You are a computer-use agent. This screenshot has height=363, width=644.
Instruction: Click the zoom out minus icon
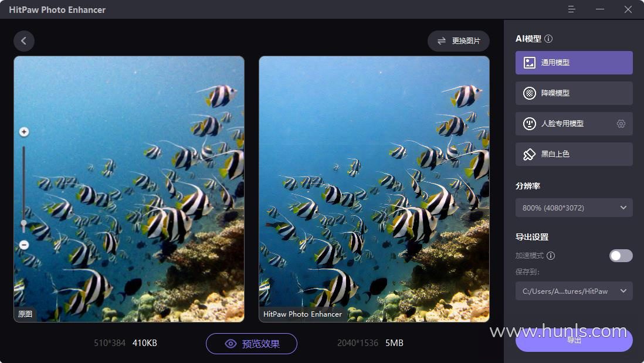point(24,245)
